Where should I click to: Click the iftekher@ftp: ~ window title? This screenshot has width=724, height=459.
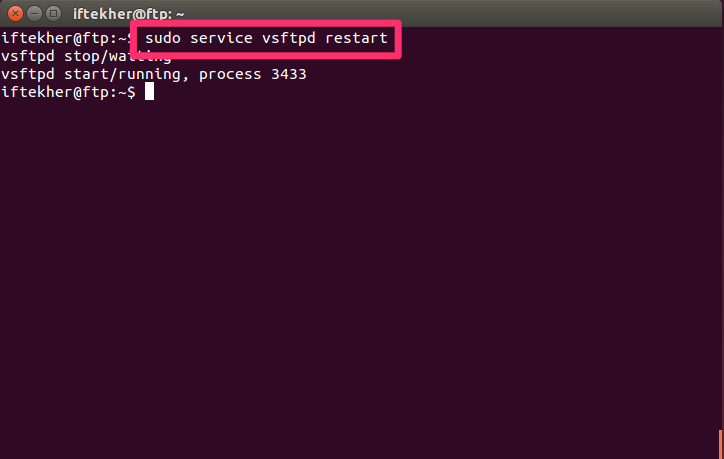point(128,14)
